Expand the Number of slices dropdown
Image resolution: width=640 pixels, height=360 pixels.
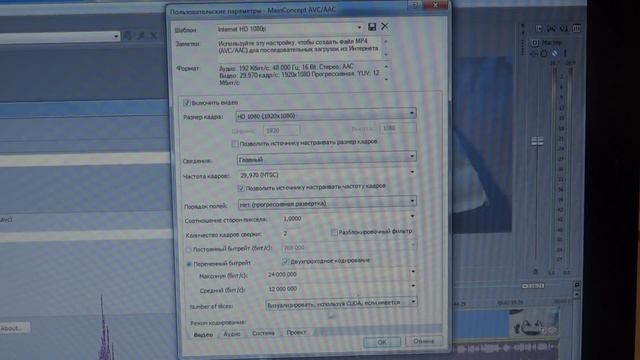(413, 302)
